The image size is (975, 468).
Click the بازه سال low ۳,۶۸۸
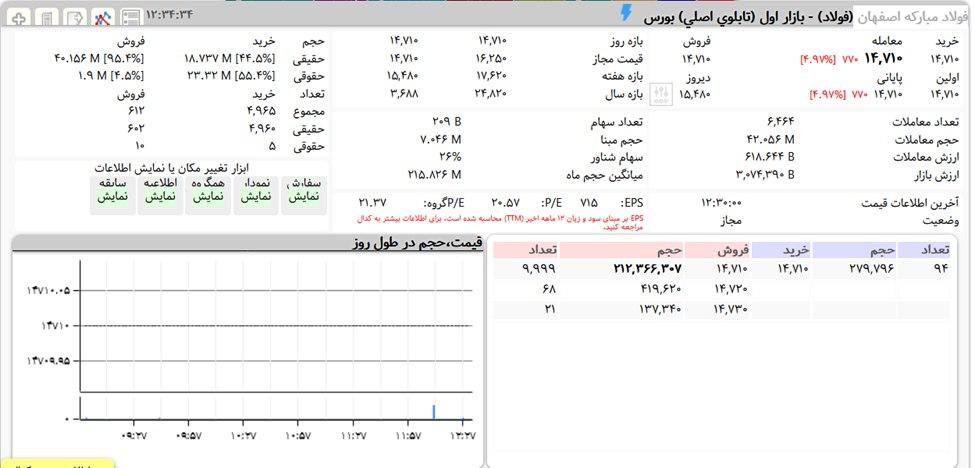click(404, 94)
